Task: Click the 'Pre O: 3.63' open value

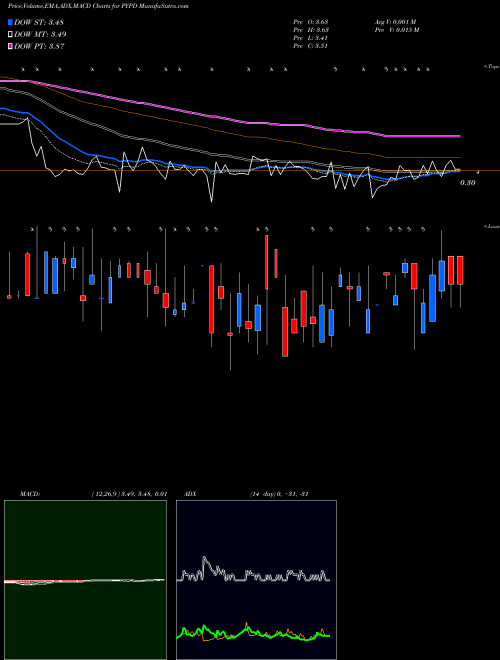Action: tap(311, 22)
